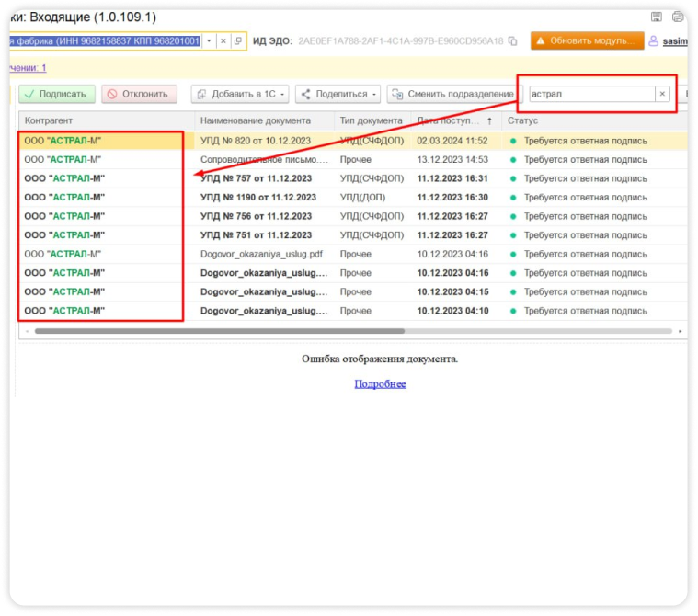The width and height of the screenshot is (698, 616).
Task: Click the user profile icon beside sasim
Action: (654, 41)
